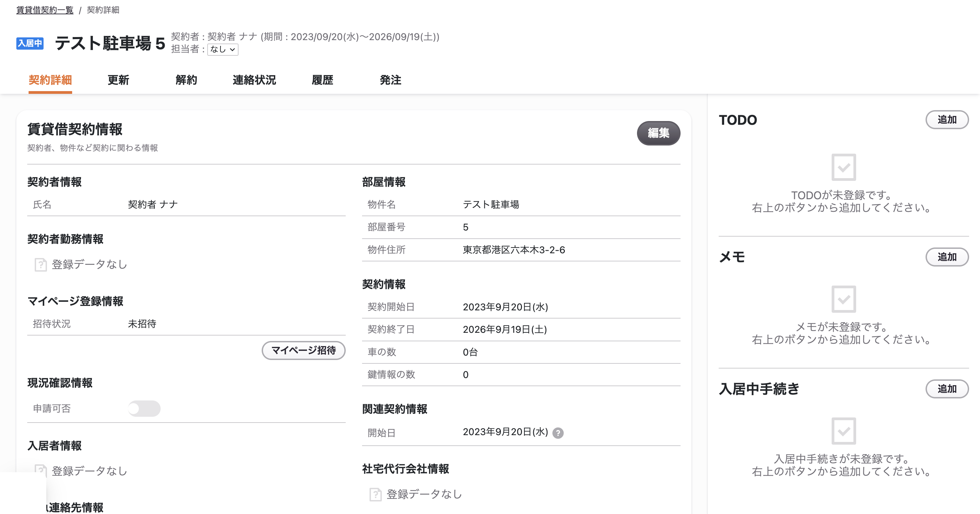Open the 賃貸借契約一覧 breadcrumb link

[x=45, y=10]
